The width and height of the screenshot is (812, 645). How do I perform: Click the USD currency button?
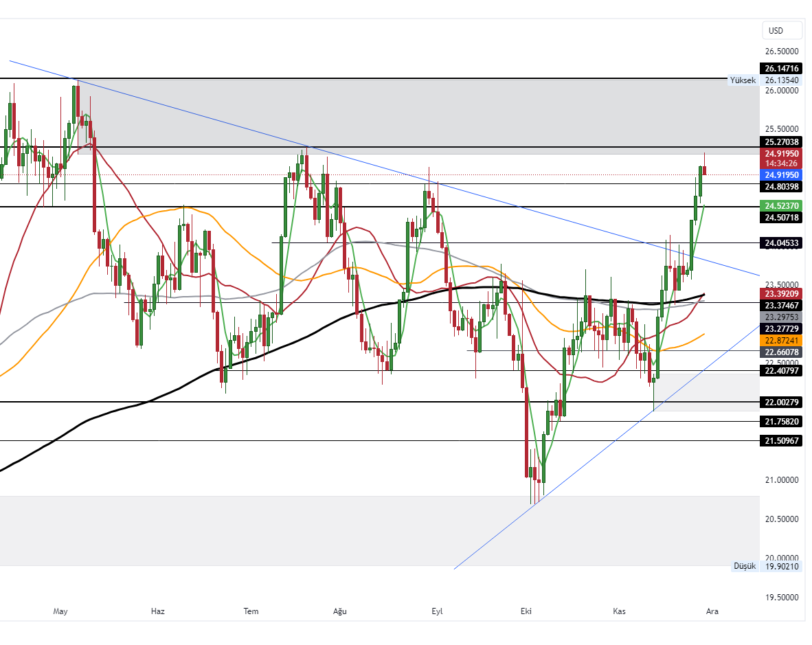tap(782, 30)
